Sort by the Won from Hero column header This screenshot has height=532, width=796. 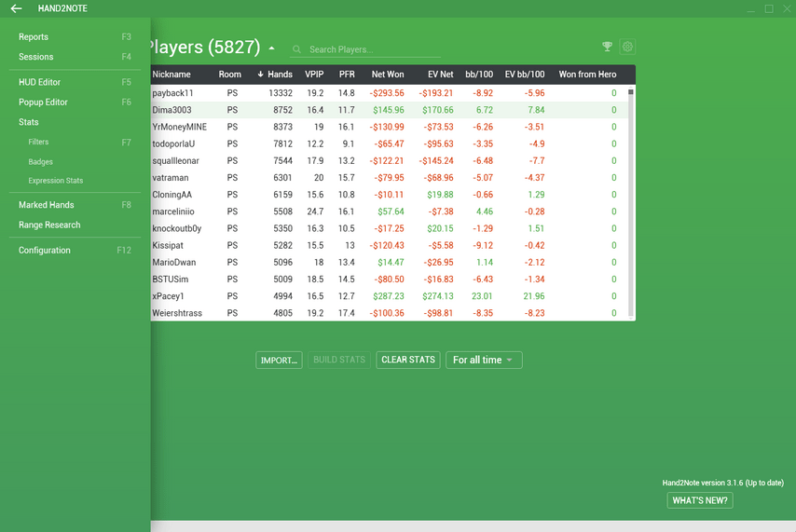(x=587, y=75)
